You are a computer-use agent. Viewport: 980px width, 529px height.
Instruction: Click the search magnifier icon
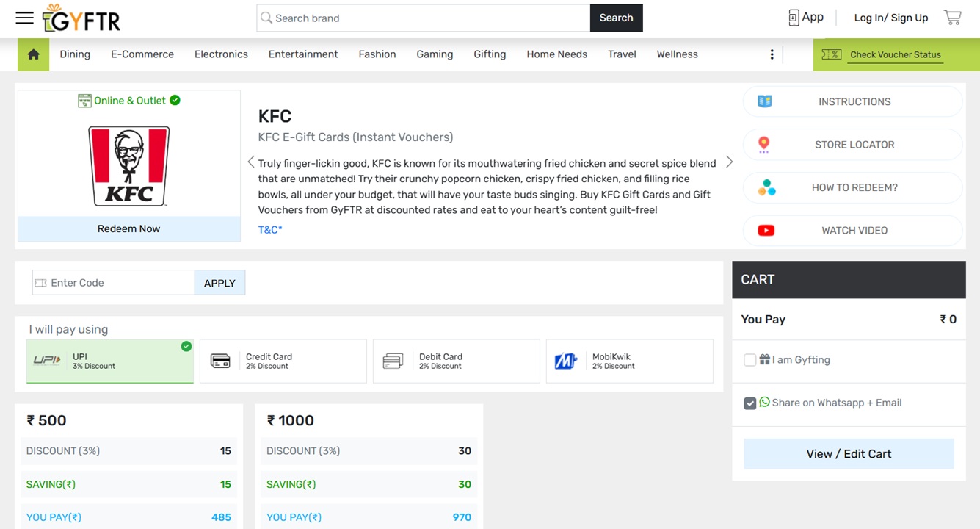[x=266, y=18]
